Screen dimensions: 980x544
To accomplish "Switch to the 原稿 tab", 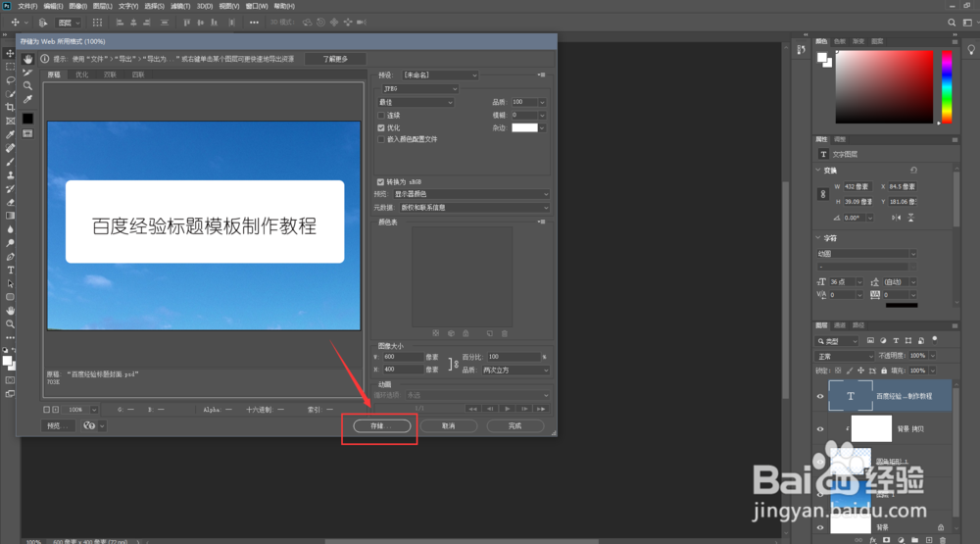I will [x=54, y=74].
